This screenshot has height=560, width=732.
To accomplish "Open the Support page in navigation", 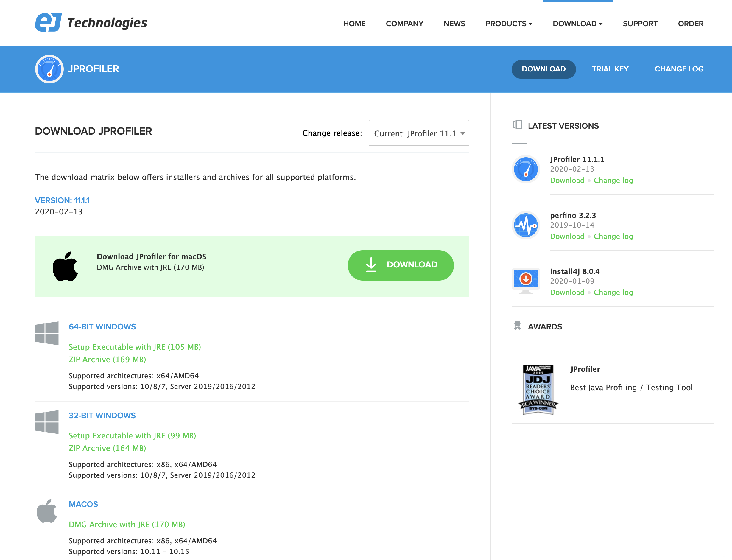I will pos(640,24).
